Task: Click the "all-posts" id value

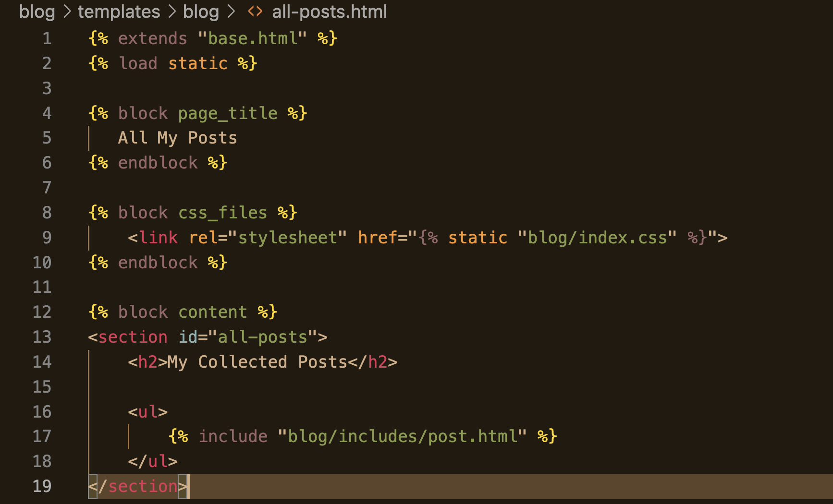Action: coord(263,337)
